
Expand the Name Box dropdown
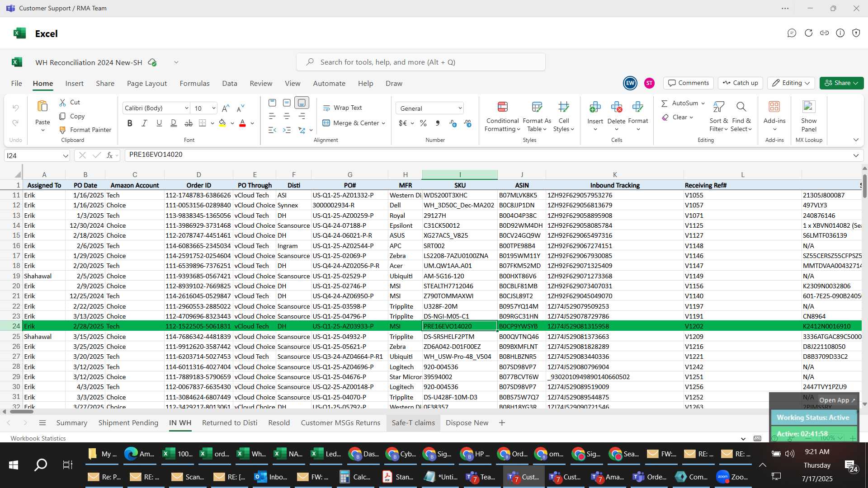66,156
